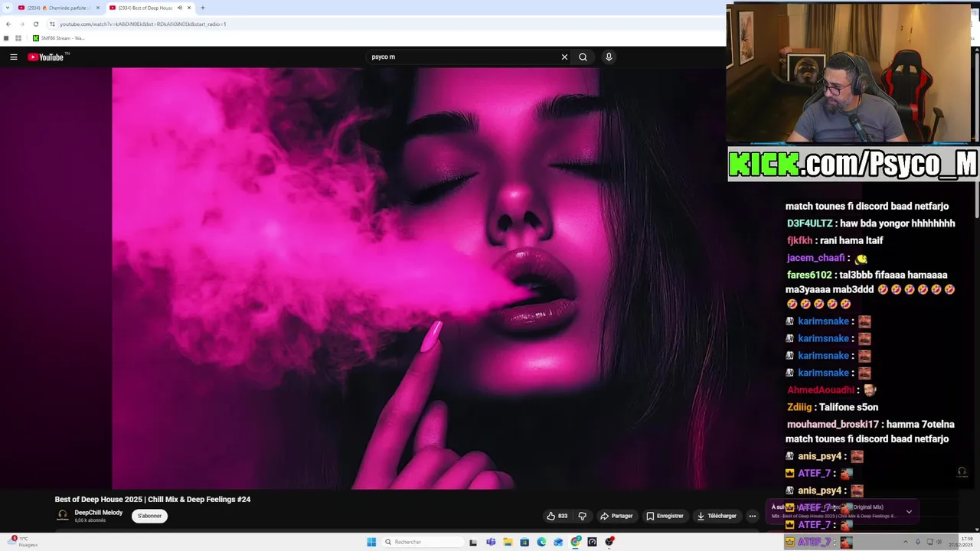Click the taskbar Rechercher search box
The height and width of the screenshot is (551, 980).
(x=423, y=542)
